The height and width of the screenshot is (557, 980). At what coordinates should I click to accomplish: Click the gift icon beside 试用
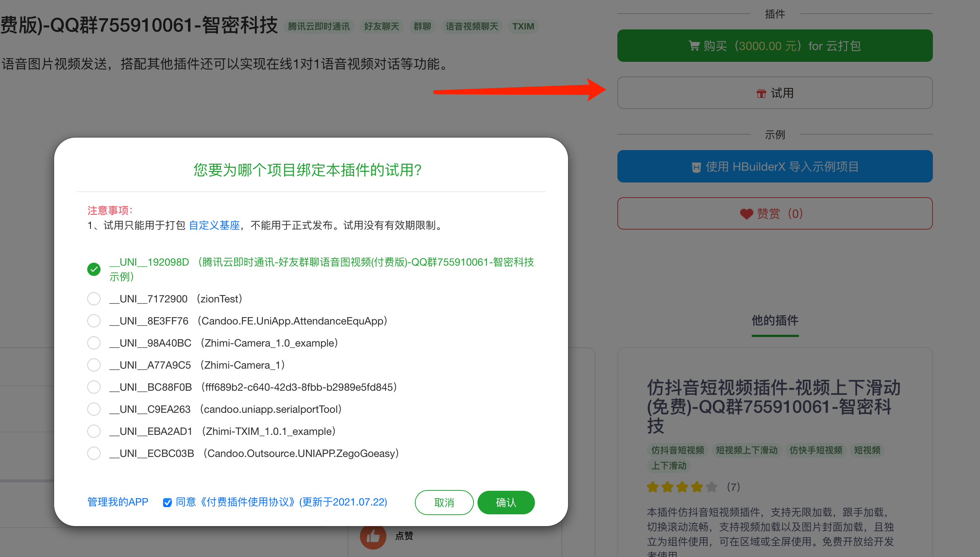(761, 93)
